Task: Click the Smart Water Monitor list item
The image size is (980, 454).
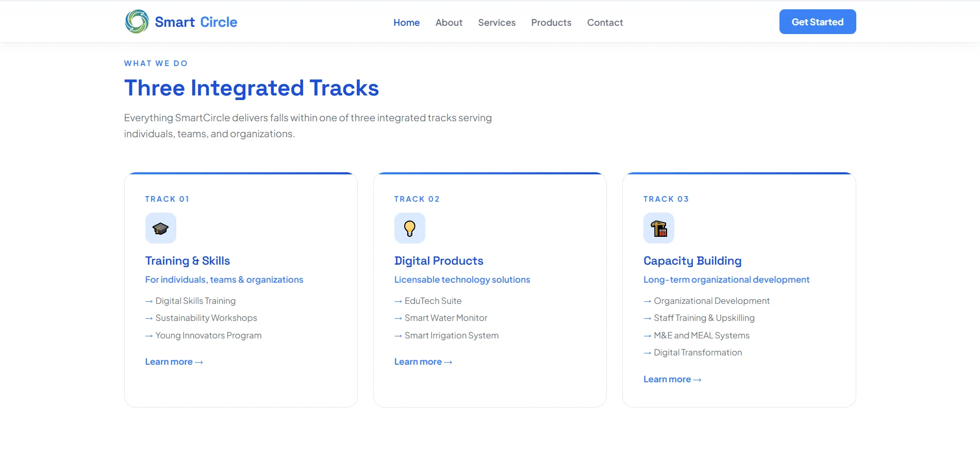Action: coord(441,318)
